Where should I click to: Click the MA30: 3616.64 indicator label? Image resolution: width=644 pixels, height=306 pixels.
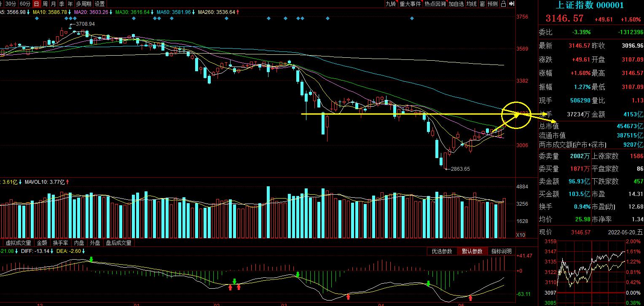pos(132,12)
